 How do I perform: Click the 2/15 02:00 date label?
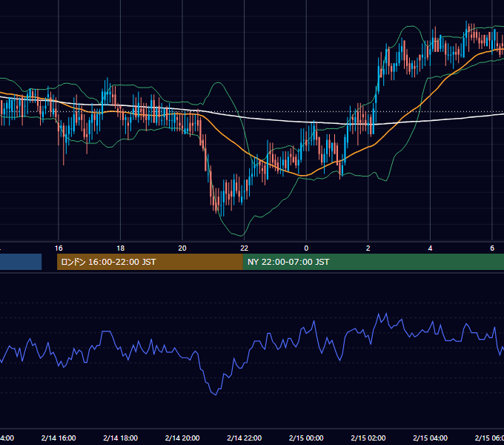click(368, 438)
